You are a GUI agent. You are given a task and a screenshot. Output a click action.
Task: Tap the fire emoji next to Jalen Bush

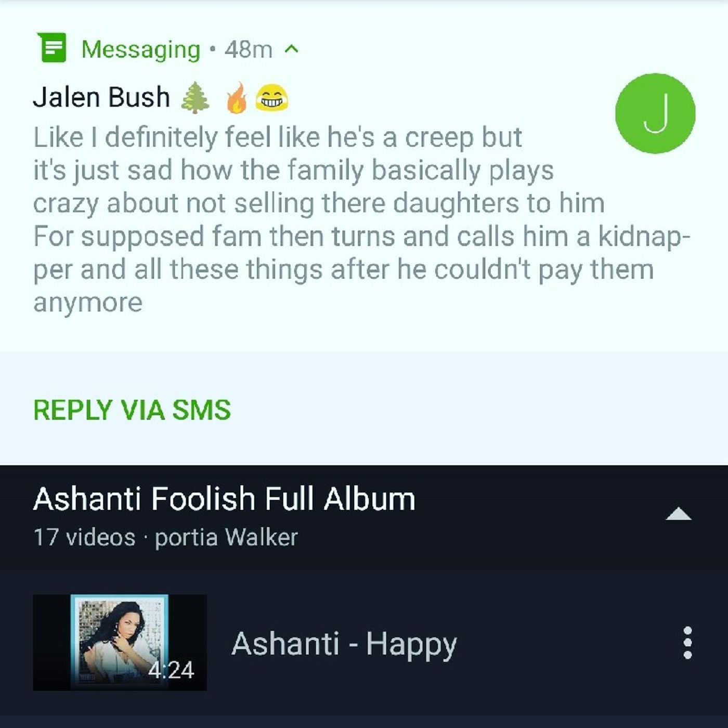click(x=237, y=97)
